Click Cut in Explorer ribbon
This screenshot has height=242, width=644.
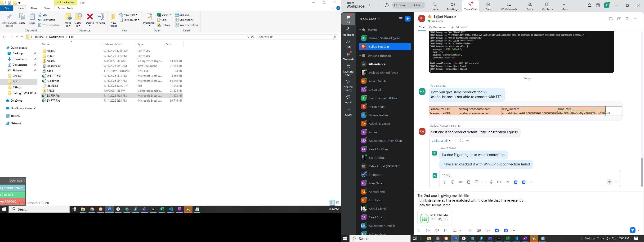[x=43, y=15]
